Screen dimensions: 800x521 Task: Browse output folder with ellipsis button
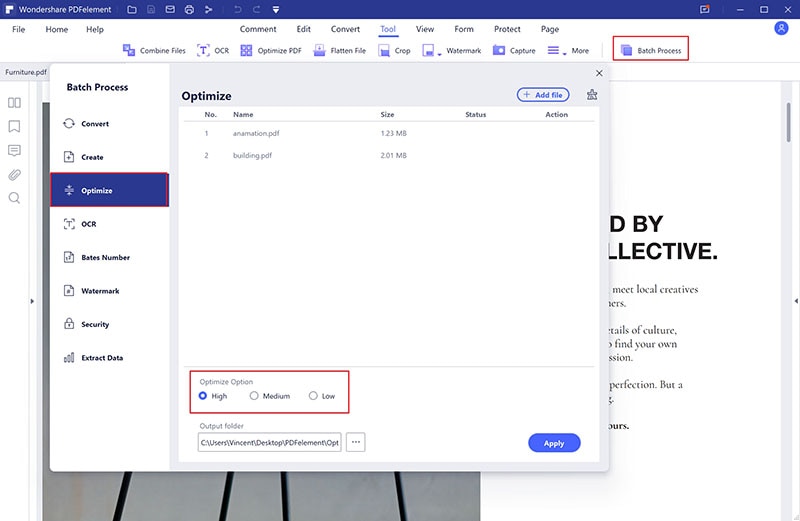coord(356,442)
